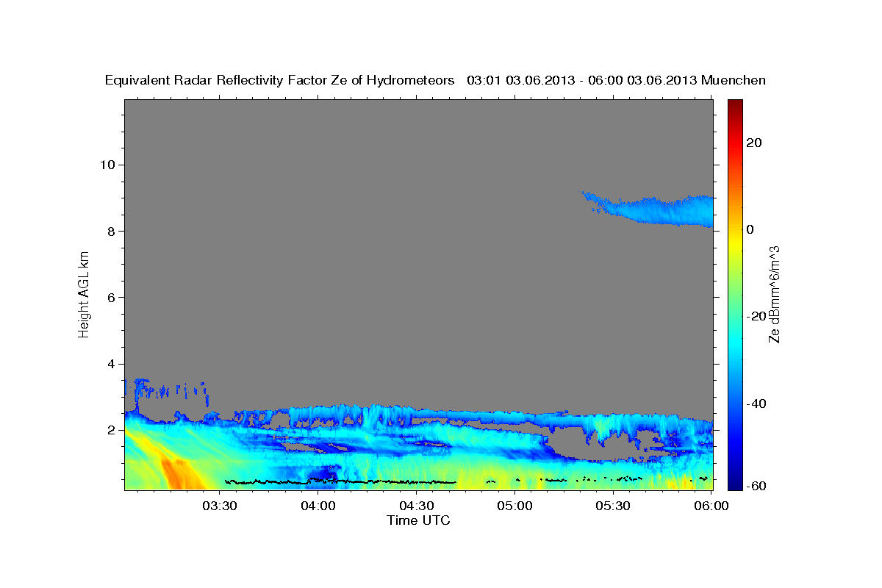The height and width of the screenshot is (588, 882).
Task: Click the dark red top of colorbar
Action: pyautogui.click(x=735, y=104)
